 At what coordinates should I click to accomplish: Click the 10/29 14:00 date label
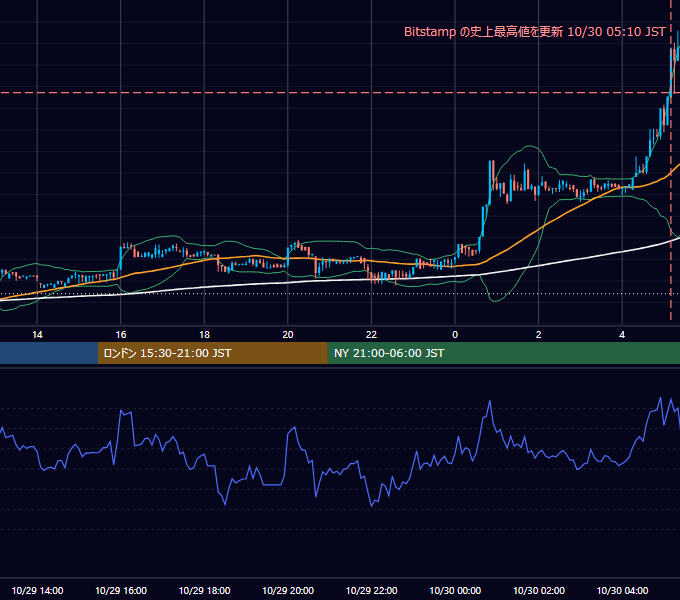(37, 590)
